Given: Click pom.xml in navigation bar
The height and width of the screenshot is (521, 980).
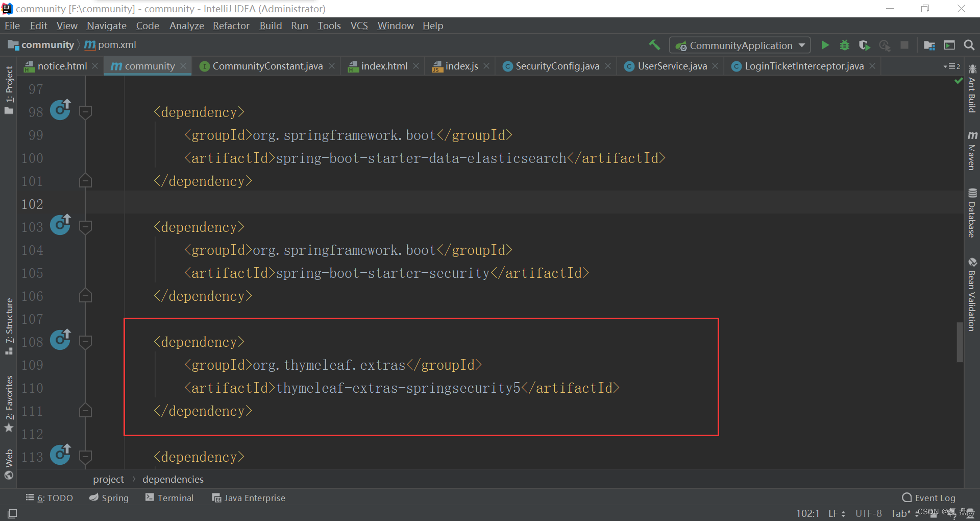Looking at the screenshot, I should pos(110,45).
